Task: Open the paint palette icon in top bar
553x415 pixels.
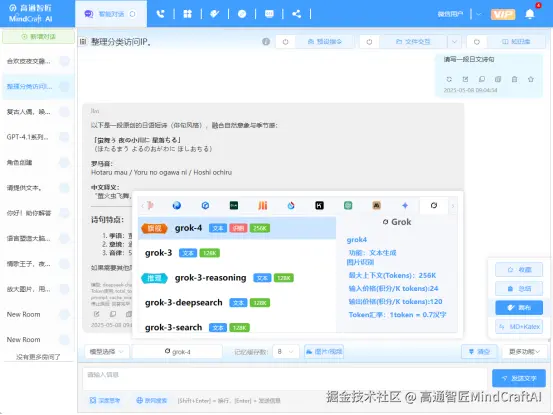Action: [x=215, y=14]
